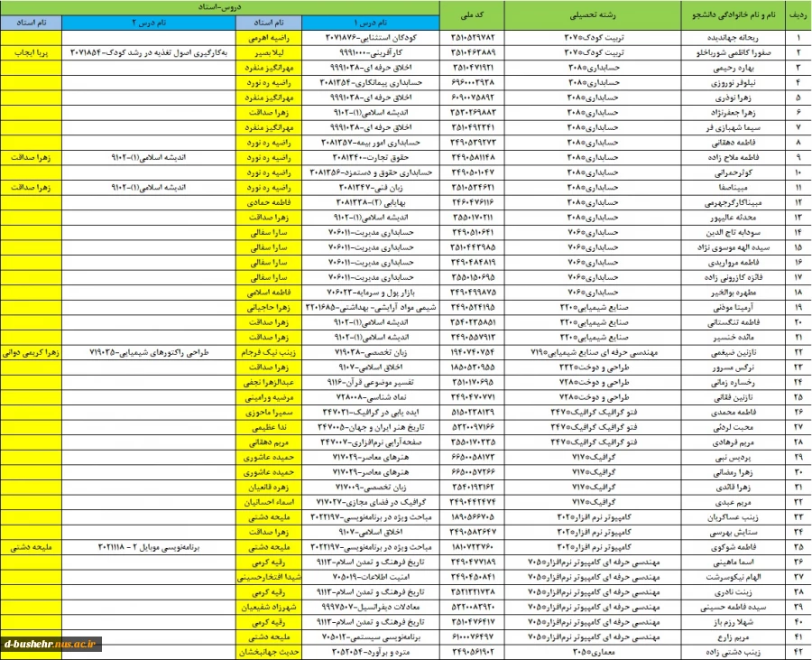Select student name 'نیلوفر نوروزی'

pos(734,83)
